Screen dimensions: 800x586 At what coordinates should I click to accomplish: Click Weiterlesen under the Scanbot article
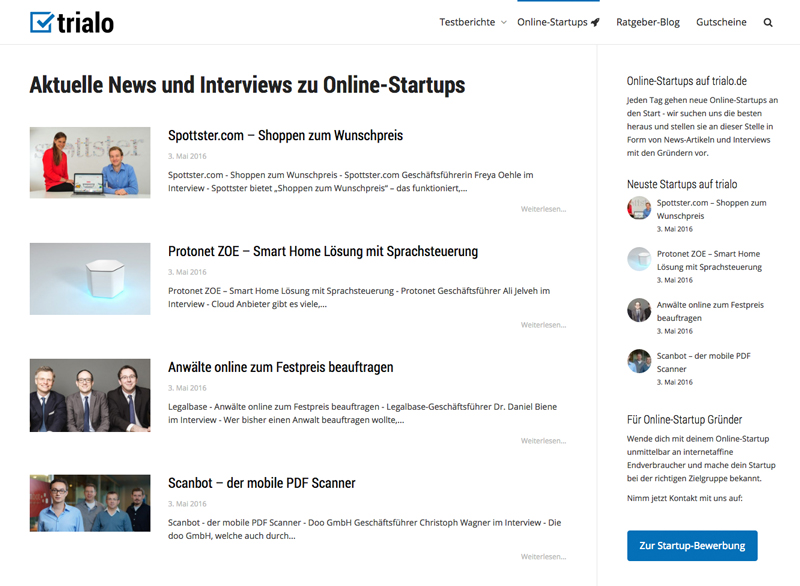(543, 556)
